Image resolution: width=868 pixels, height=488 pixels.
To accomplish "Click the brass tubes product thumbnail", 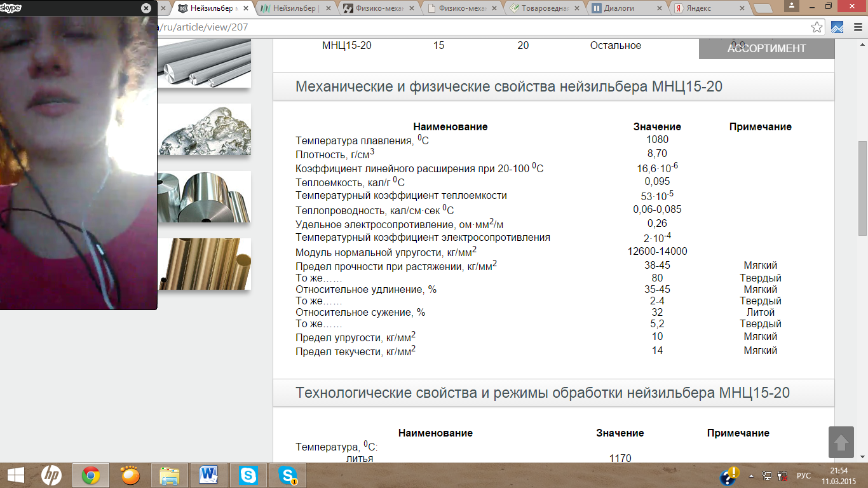I will click(203, 264).
